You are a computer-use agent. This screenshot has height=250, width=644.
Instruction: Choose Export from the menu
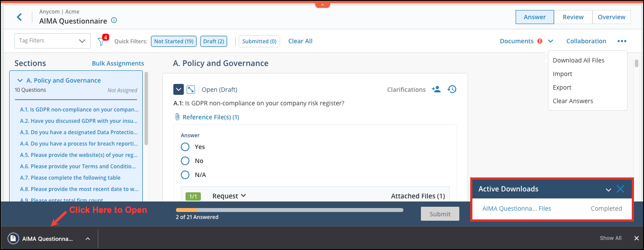coord(562,87)
